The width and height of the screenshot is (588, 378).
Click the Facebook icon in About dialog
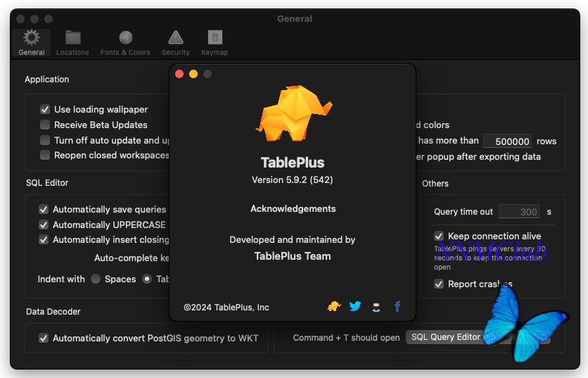[x=397, y=306]
